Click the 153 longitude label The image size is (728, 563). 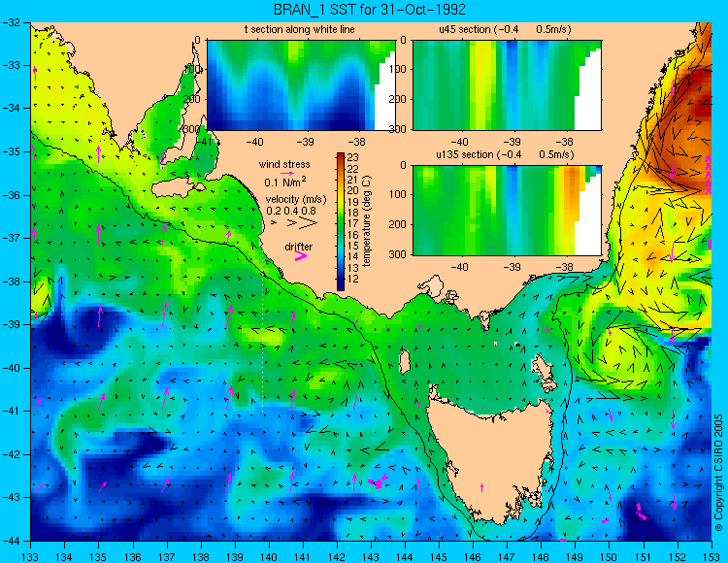click(x=711, y=556)
